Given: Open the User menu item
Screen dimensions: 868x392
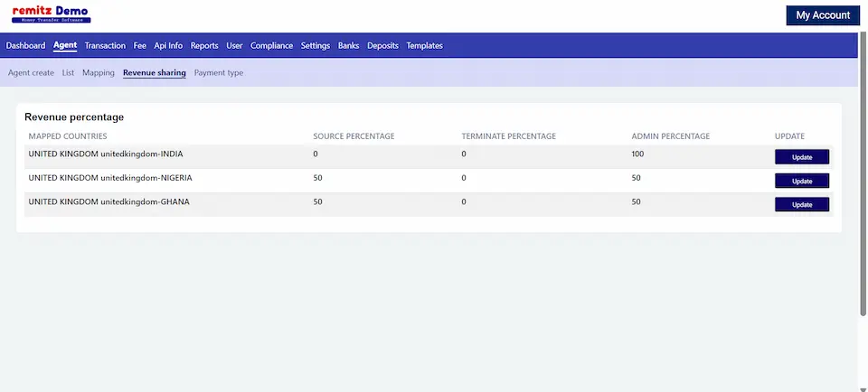Looking at the screenshot, I should point(234,46).
